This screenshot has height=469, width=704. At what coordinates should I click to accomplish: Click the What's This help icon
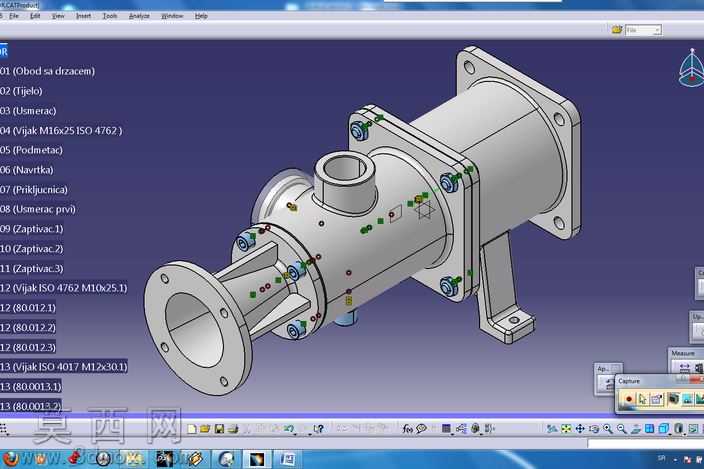[x=318, y=429]
